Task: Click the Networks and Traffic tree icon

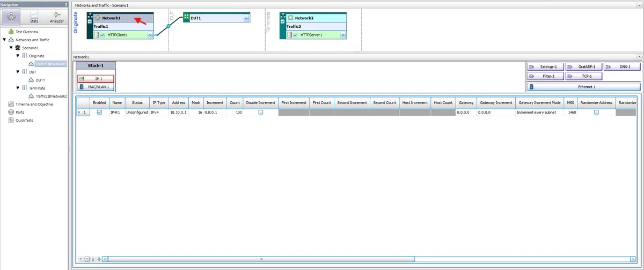Action: tap(11, 40)
